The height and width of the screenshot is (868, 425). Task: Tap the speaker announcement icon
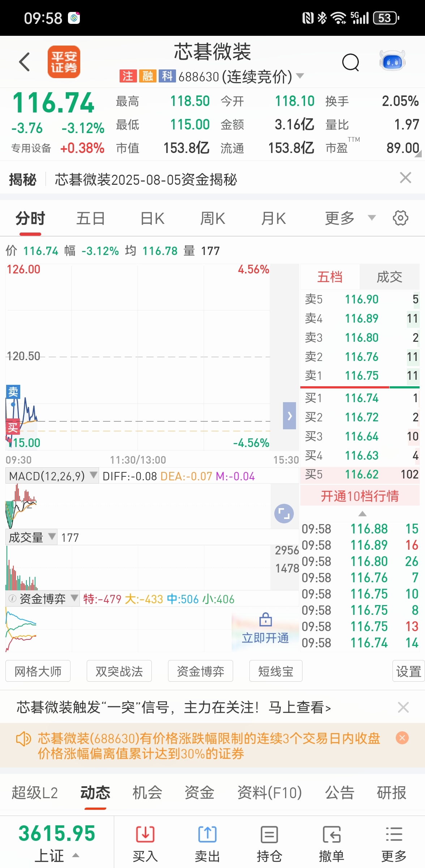[24, 739]
